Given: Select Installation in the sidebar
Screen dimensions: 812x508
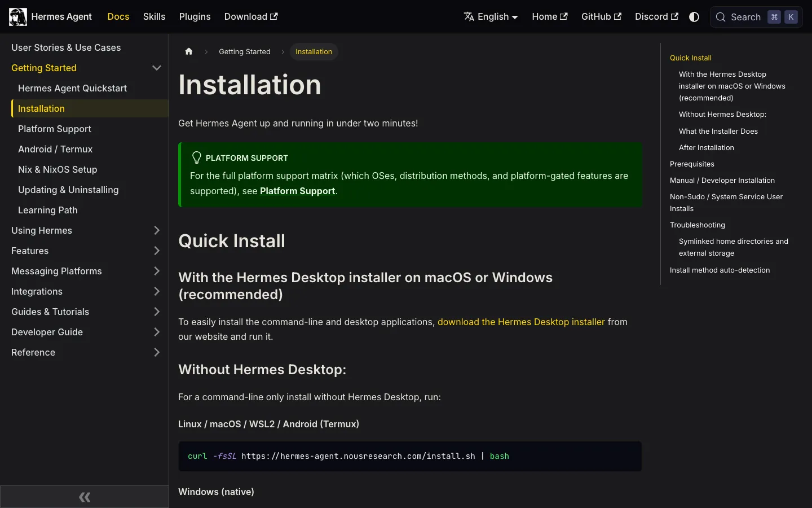Looking at the screenshot, I should point(90,108).
